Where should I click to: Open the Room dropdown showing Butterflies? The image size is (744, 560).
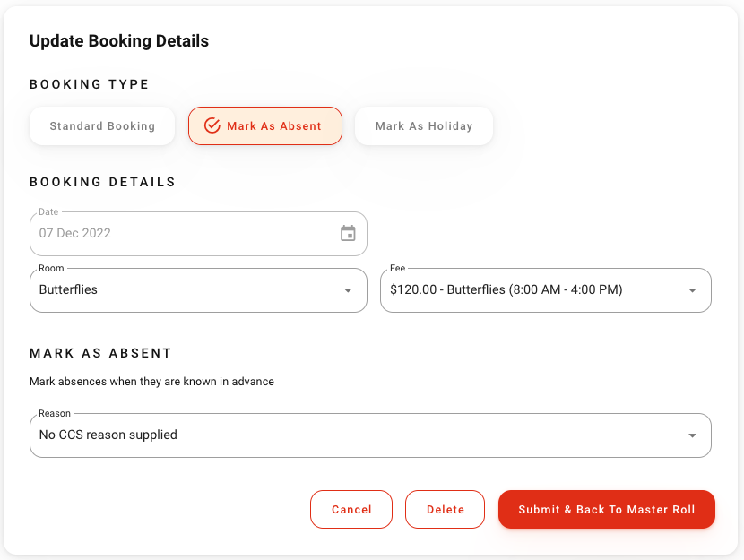pos(179,290)
